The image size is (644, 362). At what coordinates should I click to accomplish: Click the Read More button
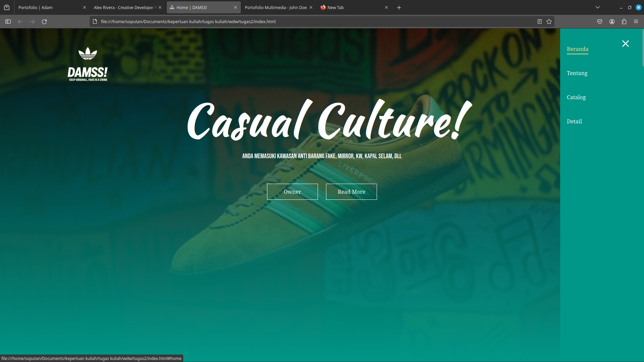(x=351, y=192)
